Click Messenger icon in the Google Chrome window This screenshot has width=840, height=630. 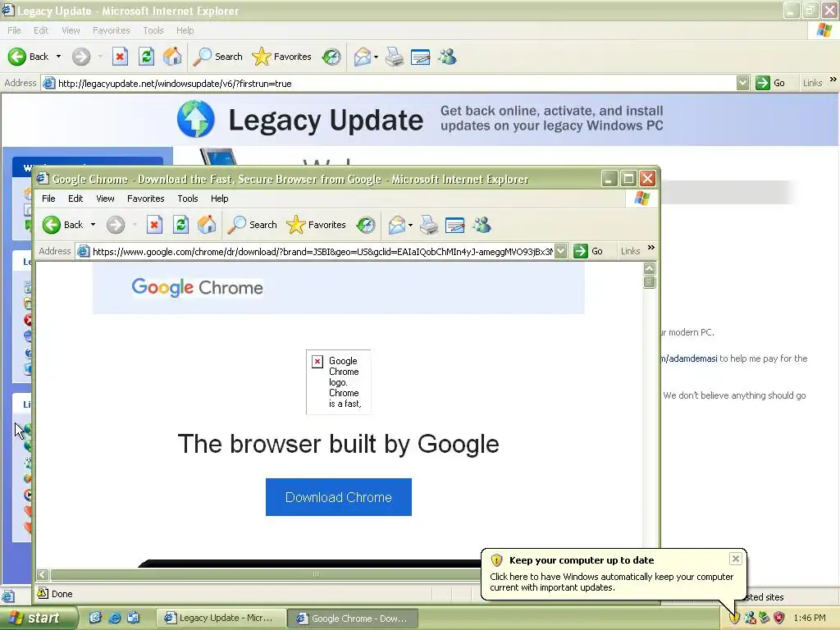click(x=482, y=225)
